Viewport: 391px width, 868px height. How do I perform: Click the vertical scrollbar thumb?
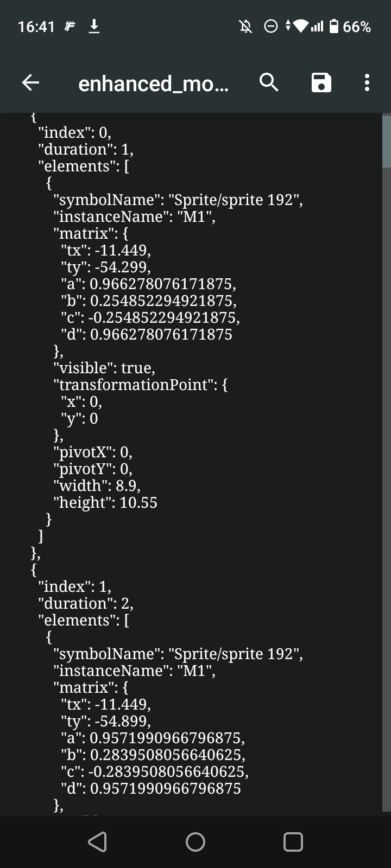(x=387, y=141)
